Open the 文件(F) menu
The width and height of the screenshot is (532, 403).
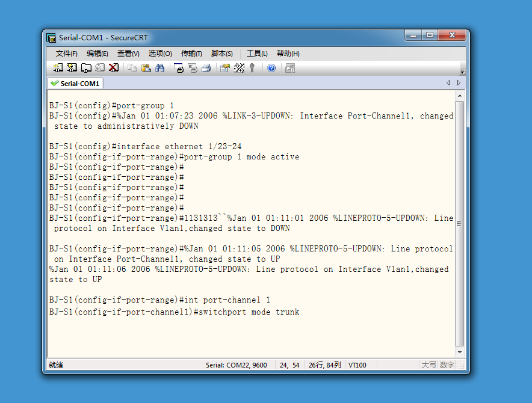pos(66,54)
